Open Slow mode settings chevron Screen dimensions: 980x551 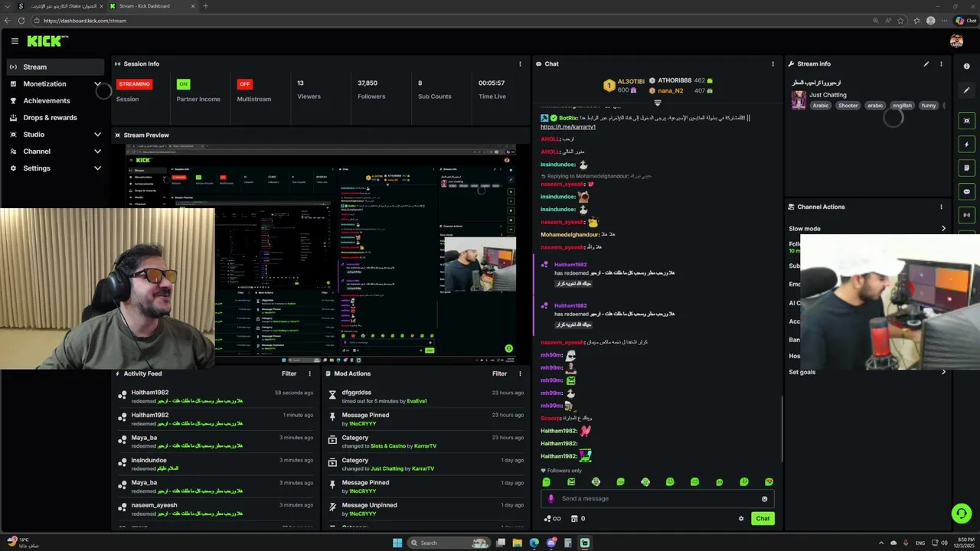(x=943, y=229)
